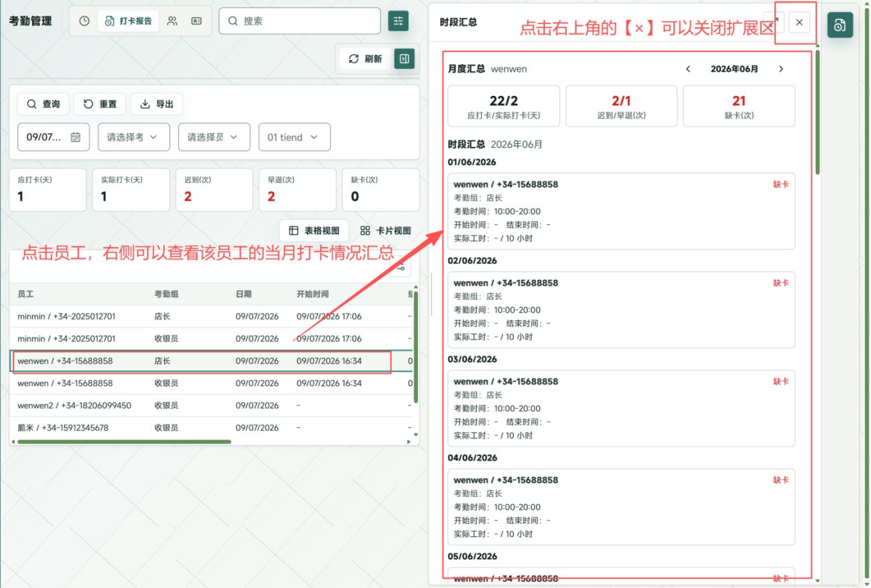Viewport: 871px width, 588px height.
Task: Select the 打卡报告 tab
Action: coord(129,21)
